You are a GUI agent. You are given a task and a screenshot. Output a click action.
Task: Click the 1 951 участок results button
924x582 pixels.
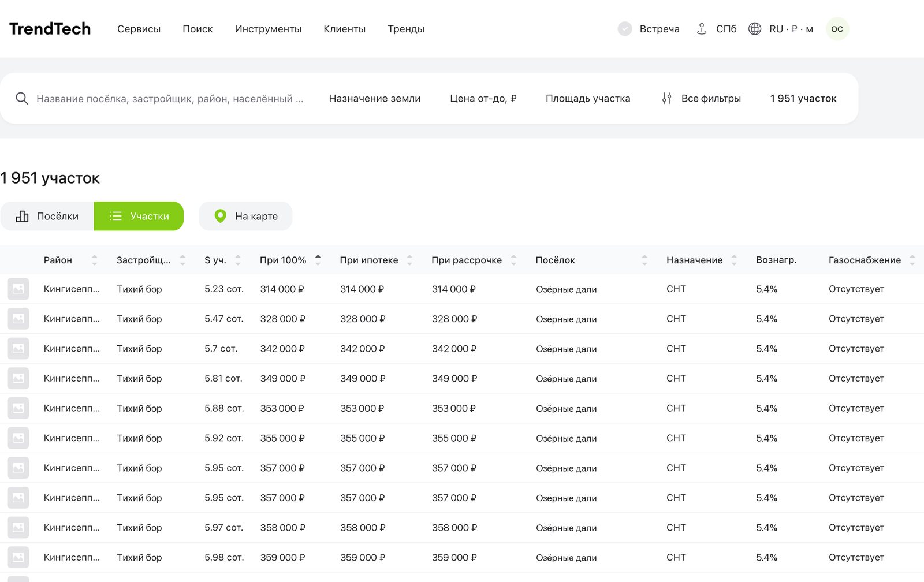803,98
